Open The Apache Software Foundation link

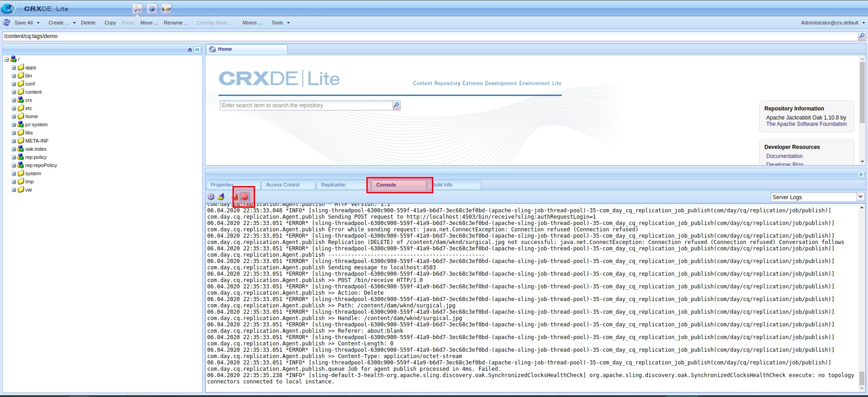click(x=806, y=124)
